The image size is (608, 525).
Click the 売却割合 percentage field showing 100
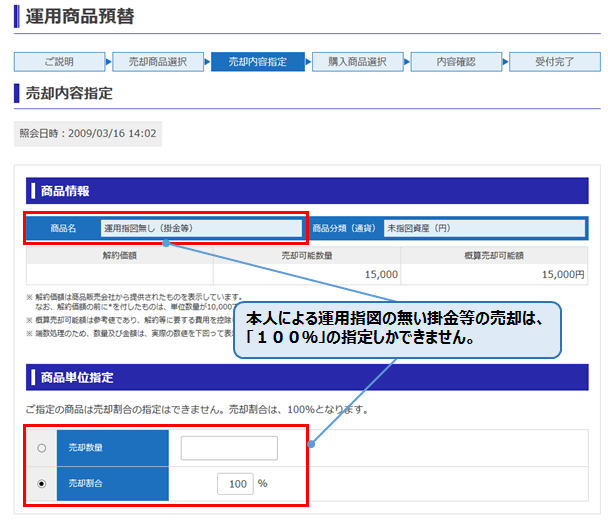(x=235, y=484)
